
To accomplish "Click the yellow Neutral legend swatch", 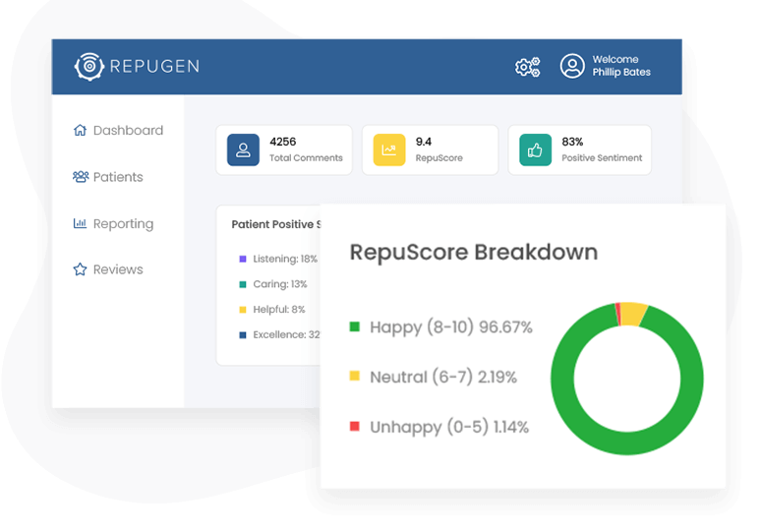I will [x=355, y=376].
